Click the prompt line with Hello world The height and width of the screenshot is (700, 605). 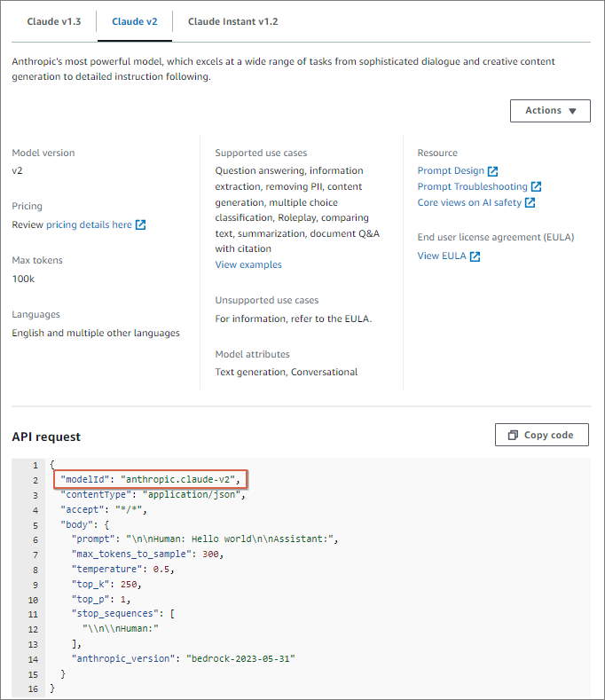click(205, 539)
